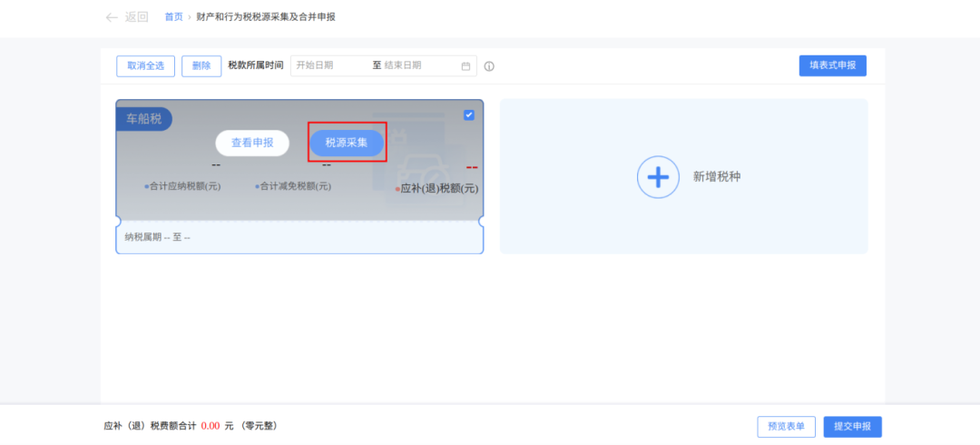Click the back arrow icon

[x=112, y=17]
